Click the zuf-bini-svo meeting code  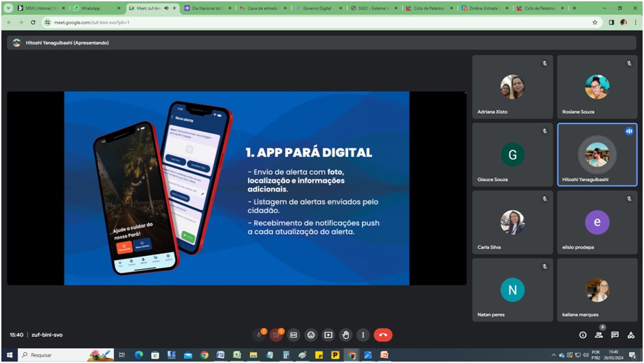tap(47, 335)
